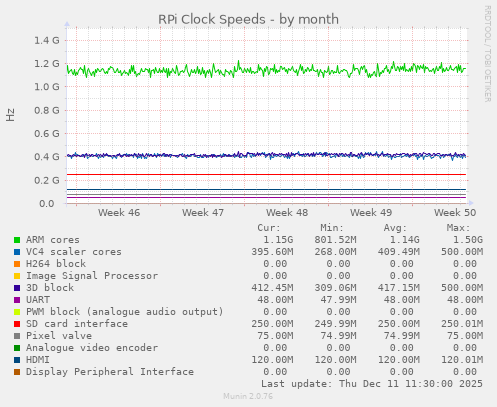Select the 'Image Signal Processor' legend label
Viewport: 497px width, 407px height.
[x=92, y=276]
